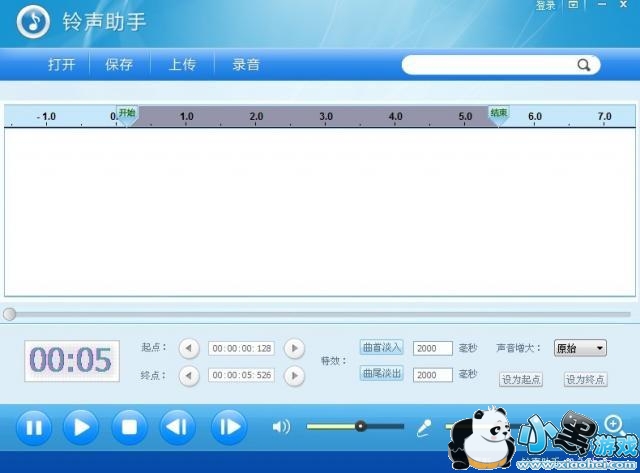Open the window menu dropdown icon
Image resolution: width=640 pixels, height=473 pixels.
click(x=573, y=4)
